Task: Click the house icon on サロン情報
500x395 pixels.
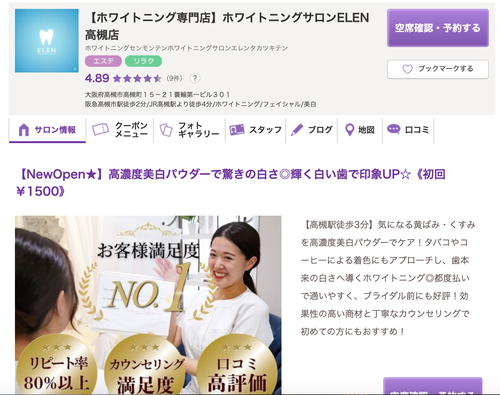Action: pos(24,130)
